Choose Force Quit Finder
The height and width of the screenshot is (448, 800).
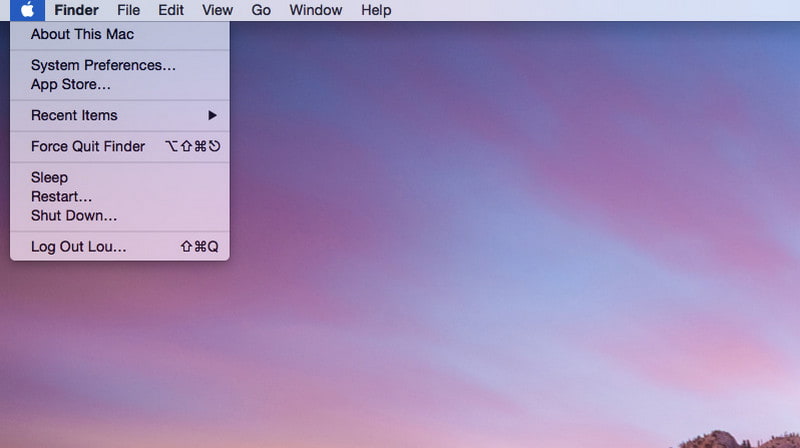88,146
